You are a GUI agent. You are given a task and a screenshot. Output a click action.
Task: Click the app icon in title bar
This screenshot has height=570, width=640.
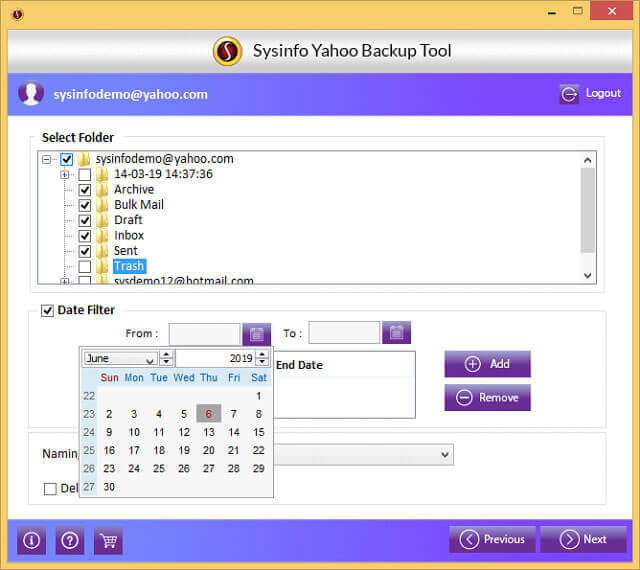[x=18, y=14]
